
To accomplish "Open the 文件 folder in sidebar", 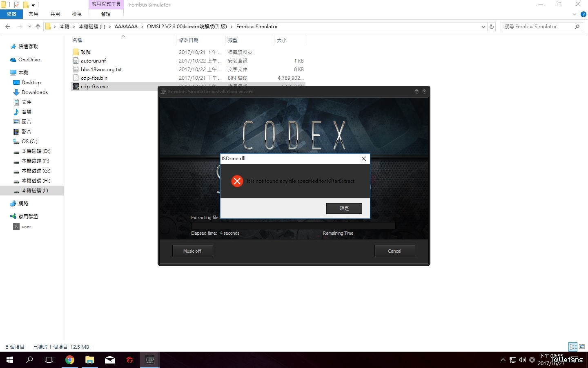I will click(27, 102).
